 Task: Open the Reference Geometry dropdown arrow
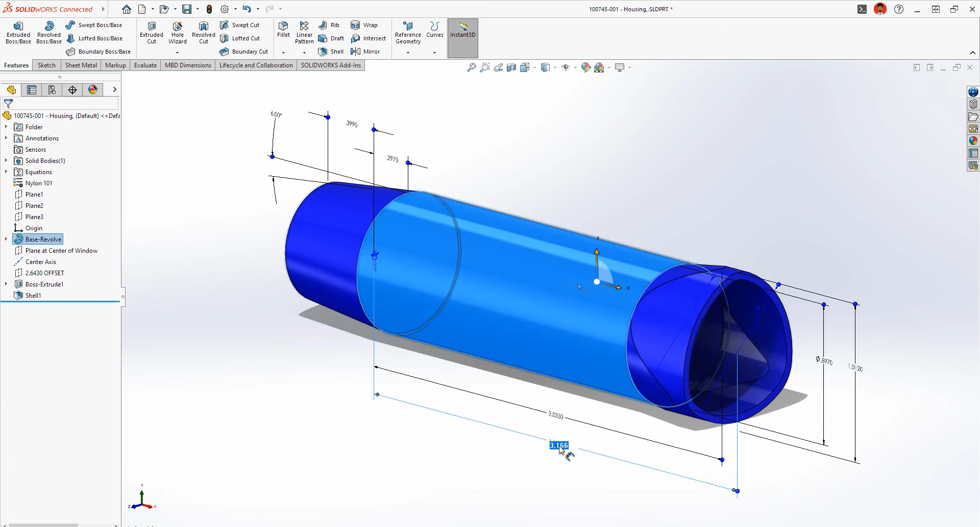coord(408,53)
